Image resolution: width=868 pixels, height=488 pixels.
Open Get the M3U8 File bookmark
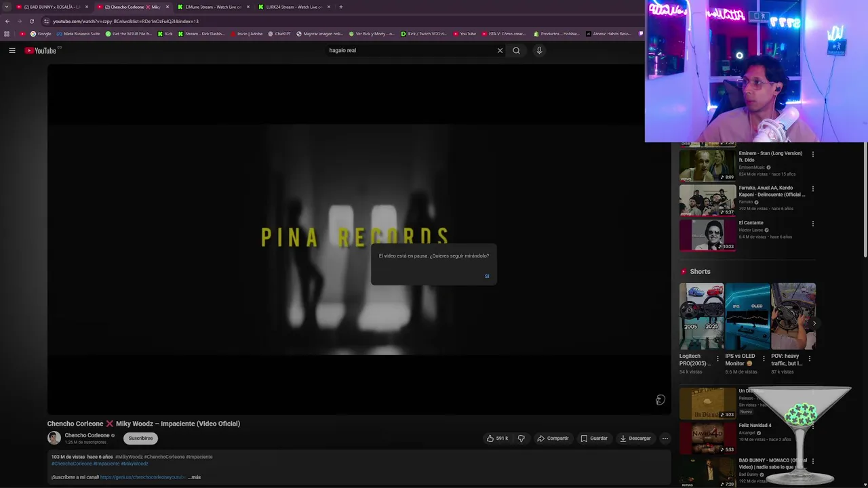point(129,34)
